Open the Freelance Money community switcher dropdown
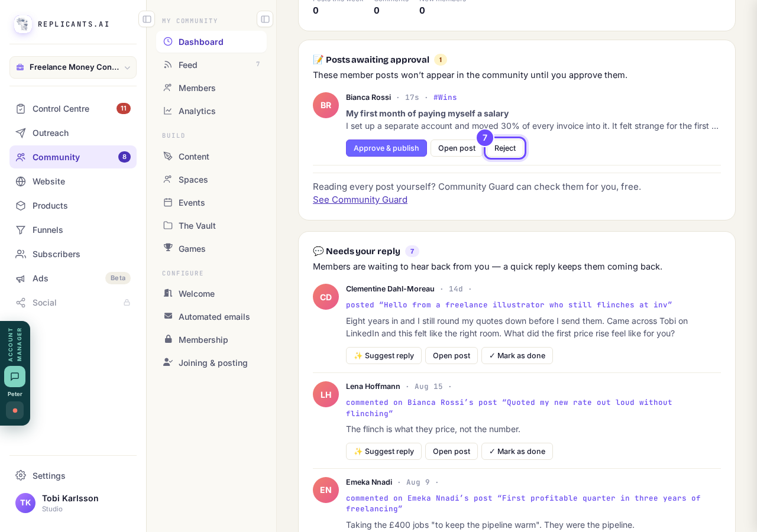The image size is (757, 532). tap(73, 67)
